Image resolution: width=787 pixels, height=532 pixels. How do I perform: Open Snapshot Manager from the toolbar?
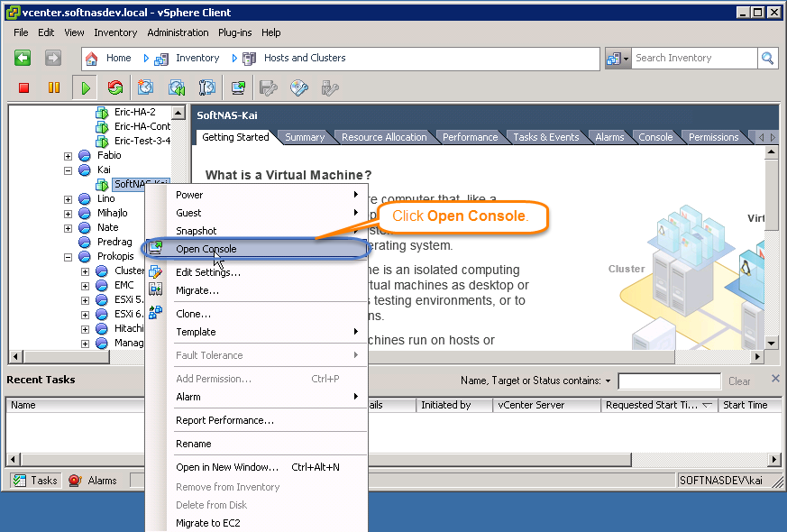[x=207, y=87]
